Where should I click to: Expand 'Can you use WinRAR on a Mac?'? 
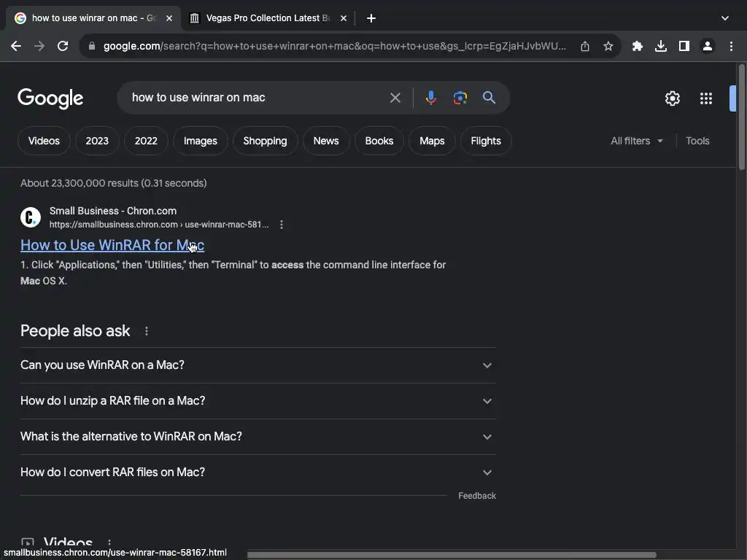[258, 365]
